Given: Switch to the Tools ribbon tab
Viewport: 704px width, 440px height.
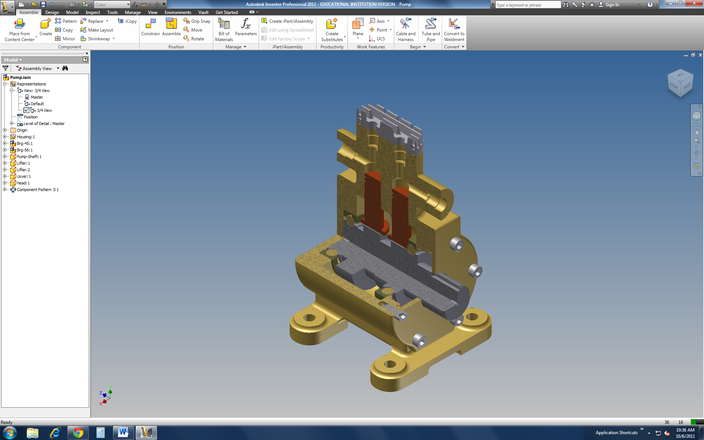Looking at the screenshot, I should click(112, 12).
